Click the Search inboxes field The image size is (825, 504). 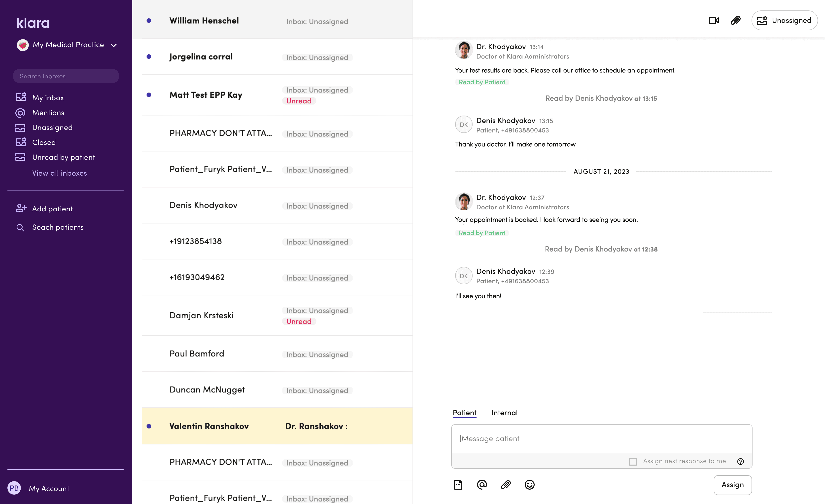tap(66, 76)
